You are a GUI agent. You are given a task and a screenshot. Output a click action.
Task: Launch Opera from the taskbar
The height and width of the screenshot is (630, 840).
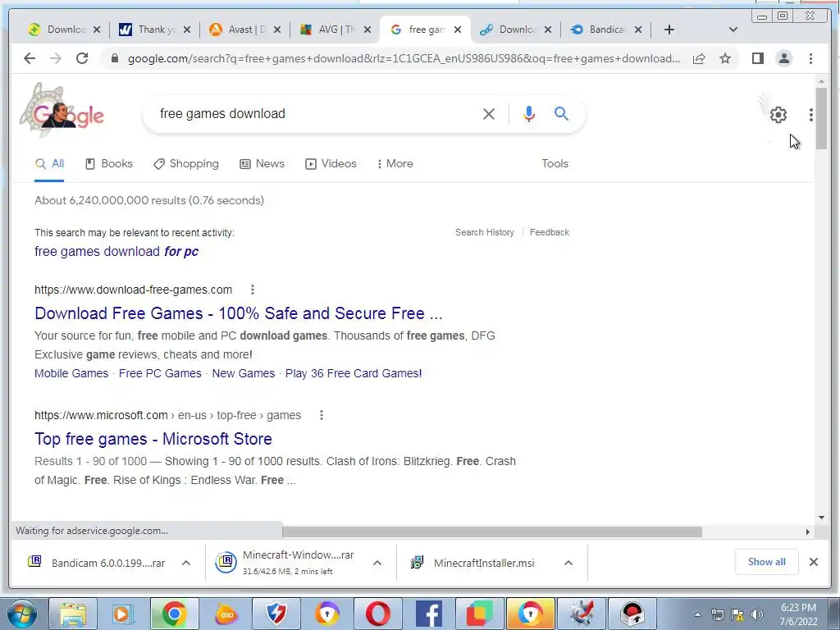377,614
